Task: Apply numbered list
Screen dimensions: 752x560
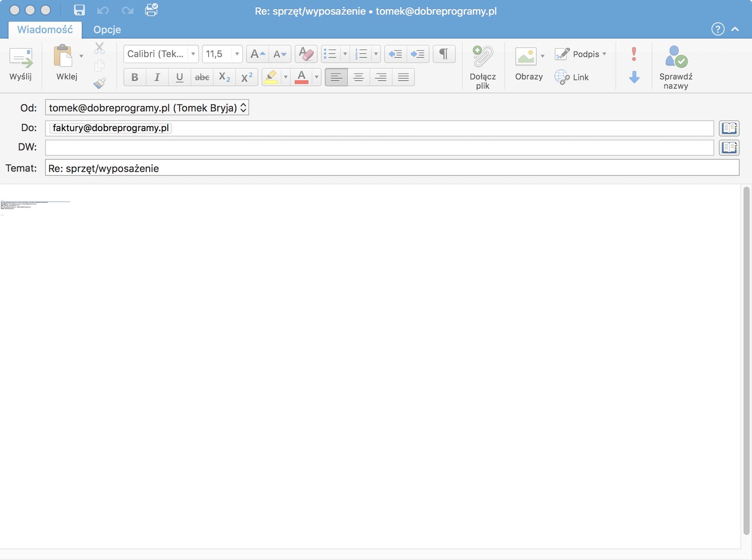Action: [361, 54]
